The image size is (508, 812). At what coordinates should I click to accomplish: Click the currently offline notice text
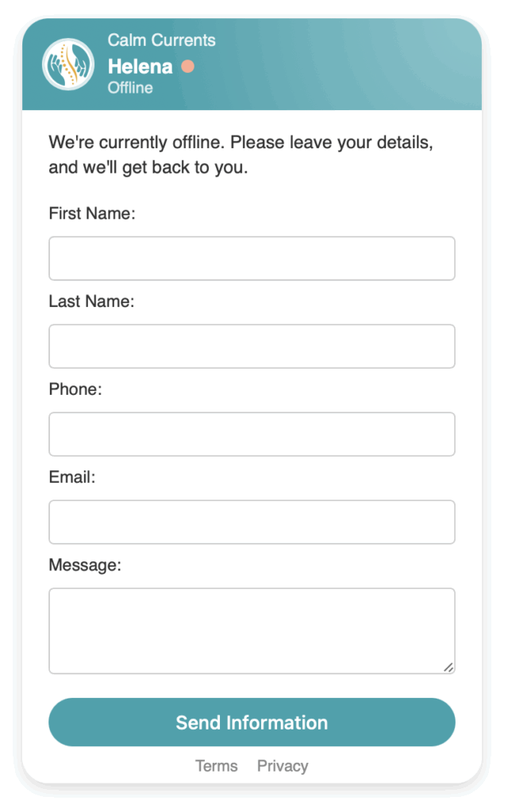click(x=241, y=155)
